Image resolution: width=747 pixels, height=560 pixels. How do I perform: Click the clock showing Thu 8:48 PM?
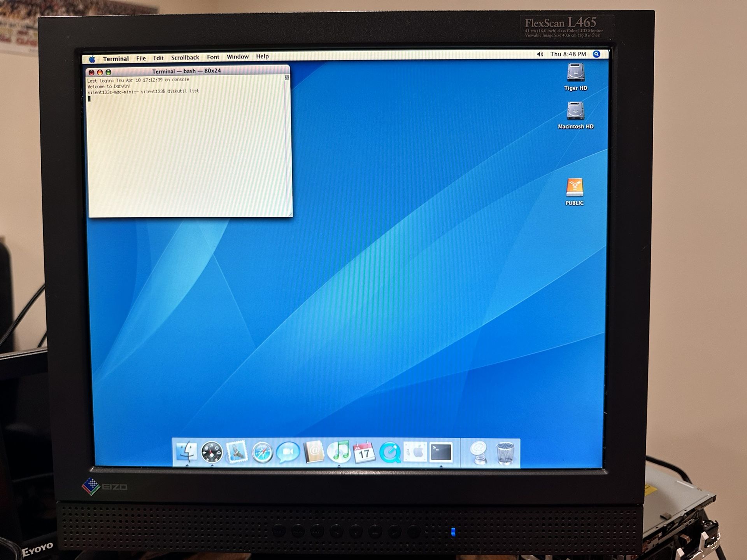[x=568, y=54]
